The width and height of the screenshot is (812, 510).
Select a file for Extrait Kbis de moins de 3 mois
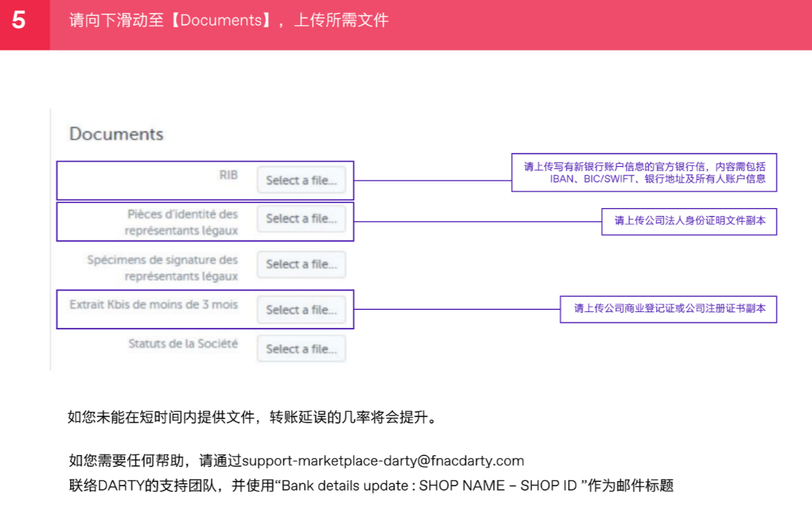(301, 309)
